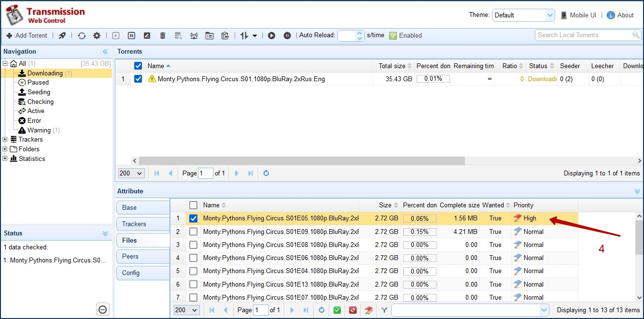Image resolution: width=644 pixels, height=319 pixels.
Task: Click the change download directory icon
Action: [209, 35]
